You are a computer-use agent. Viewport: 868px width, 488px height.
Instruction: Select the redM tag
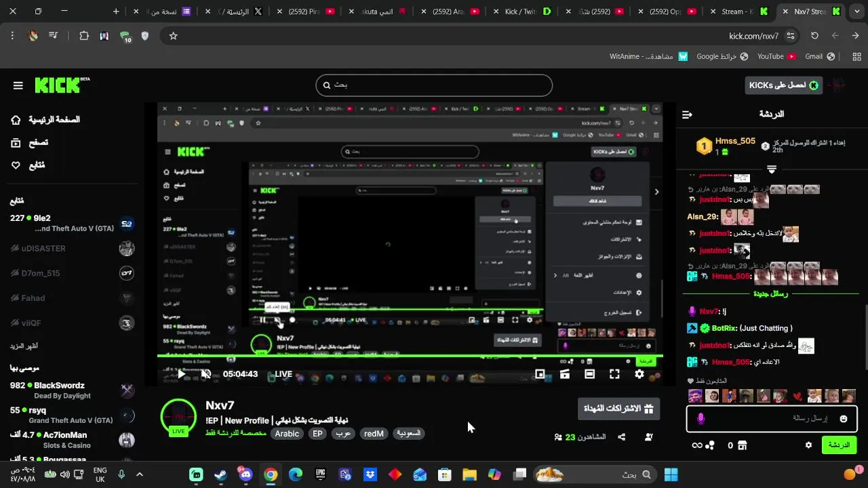374,434
